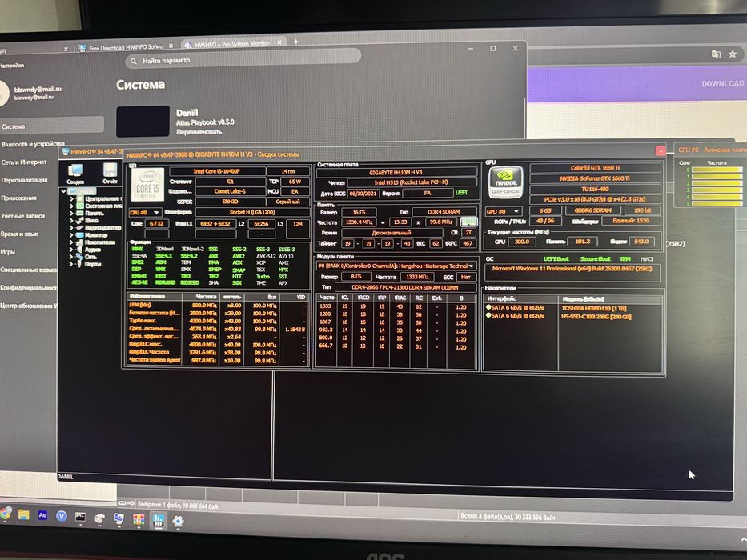Click the DOWNLOAD link on the web page

point(722,83)
